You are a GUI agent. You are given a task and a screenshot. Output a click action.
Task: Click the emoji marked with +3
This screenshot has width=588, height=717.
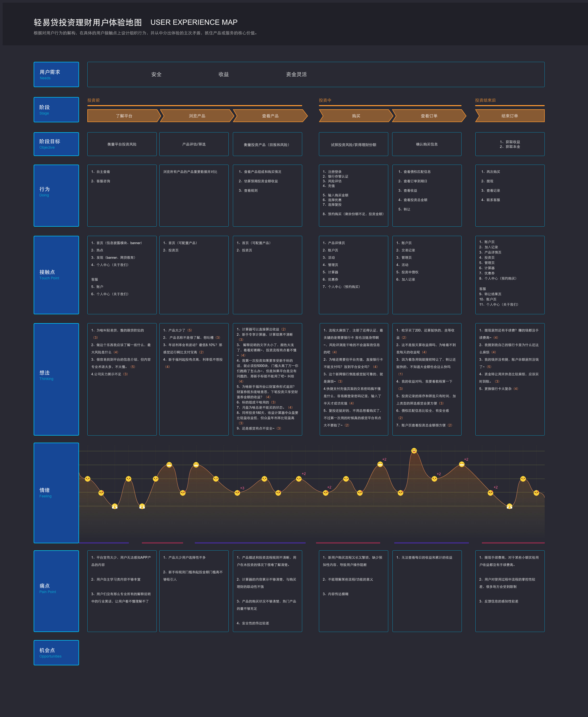pyautogui.click(x=238, y=493)
